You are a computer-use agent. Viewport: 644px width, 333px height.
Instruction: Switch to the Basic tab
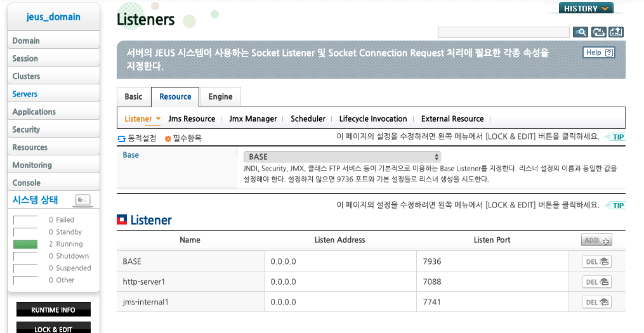coord(133,96)
